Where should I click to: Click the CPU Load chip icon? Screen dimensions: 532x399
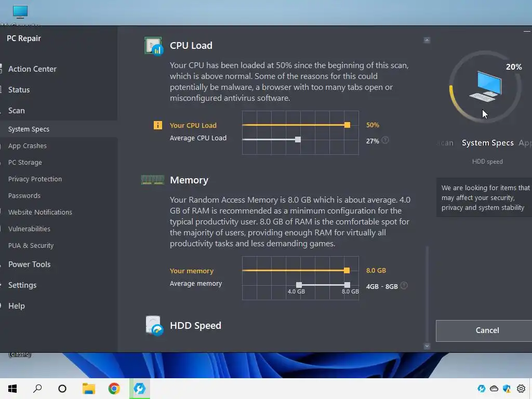(154, 46)
